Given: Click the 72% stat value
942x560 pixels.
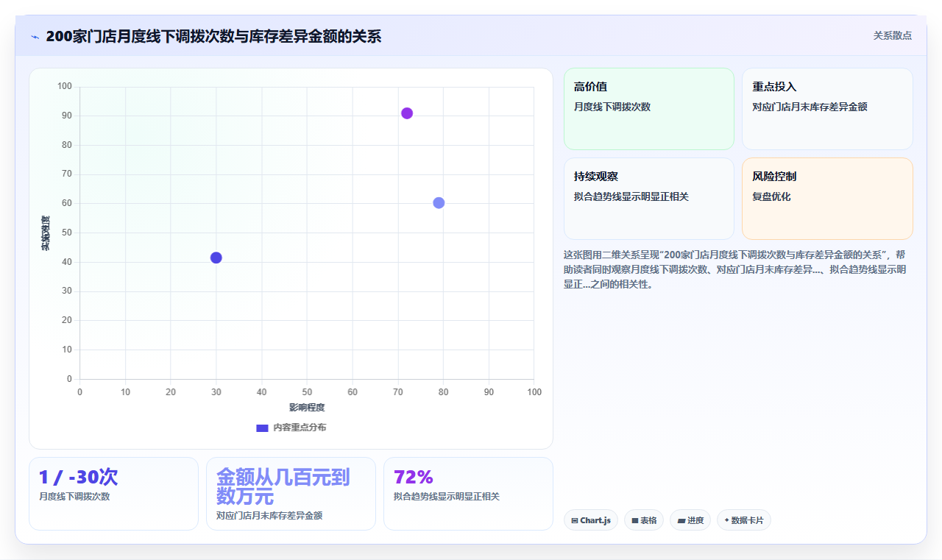Looking at the screenshot, I should pyautogui.click(x=414, y=477).
